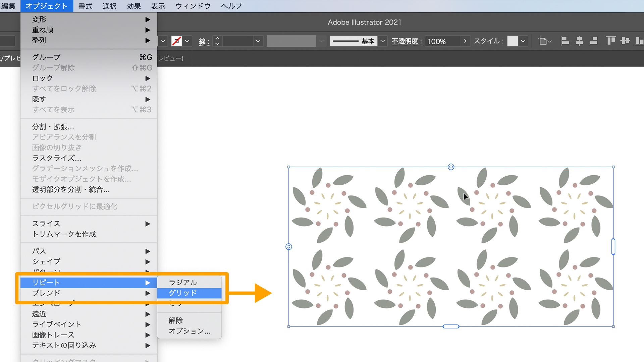The width and height of the screenshot is (644, 362).
Task: Click the stroke color none swatch
Action: [x=176, y=41]
